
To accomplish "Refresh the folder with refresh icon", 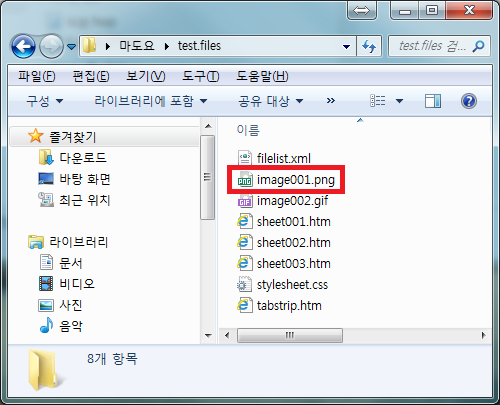I will click(369, 46).
